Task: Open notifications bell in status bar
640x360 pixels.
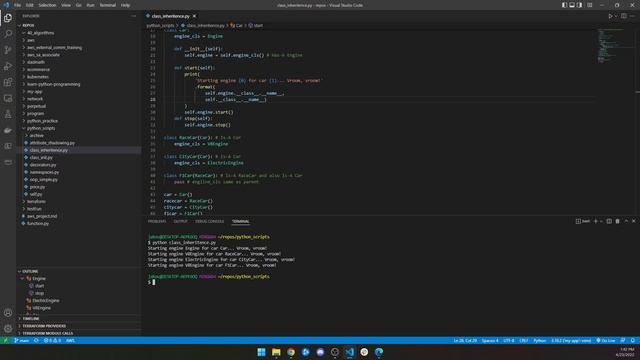Action: pyautogui.click(x=633, y=340)
